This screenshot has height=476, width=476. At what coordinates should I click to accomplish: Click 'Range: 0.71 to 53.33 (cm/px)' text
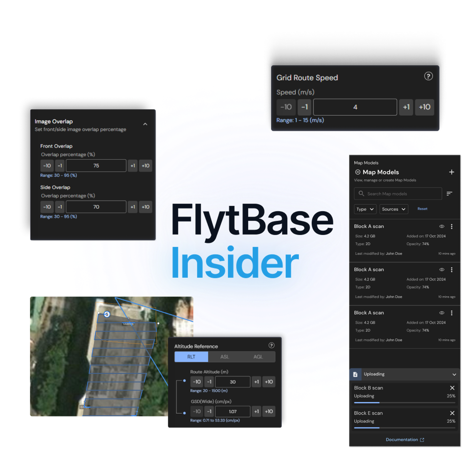pos(215,420)
